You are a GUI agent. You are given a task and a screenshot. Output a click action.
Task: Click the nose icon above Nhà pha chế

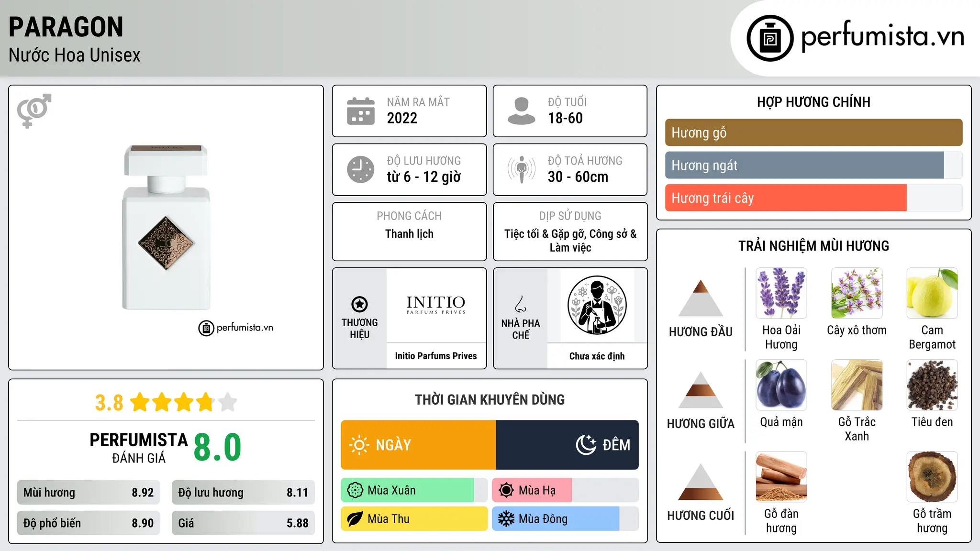[x=521, y=304]
